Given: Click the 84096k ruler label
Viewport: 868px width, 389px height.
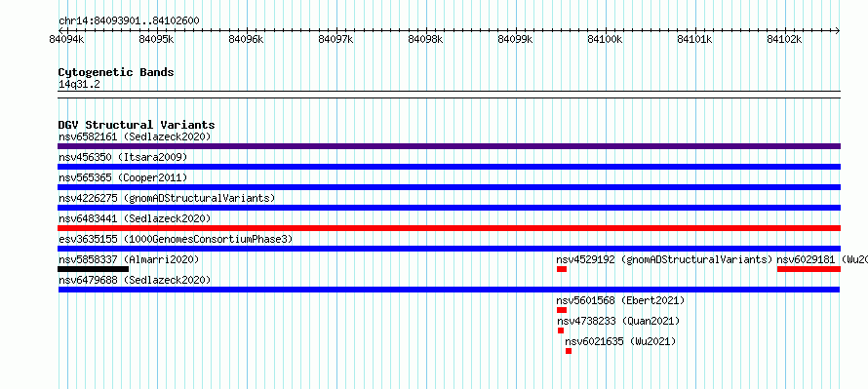Looking at the screenshot, I should tap(247, 40).
